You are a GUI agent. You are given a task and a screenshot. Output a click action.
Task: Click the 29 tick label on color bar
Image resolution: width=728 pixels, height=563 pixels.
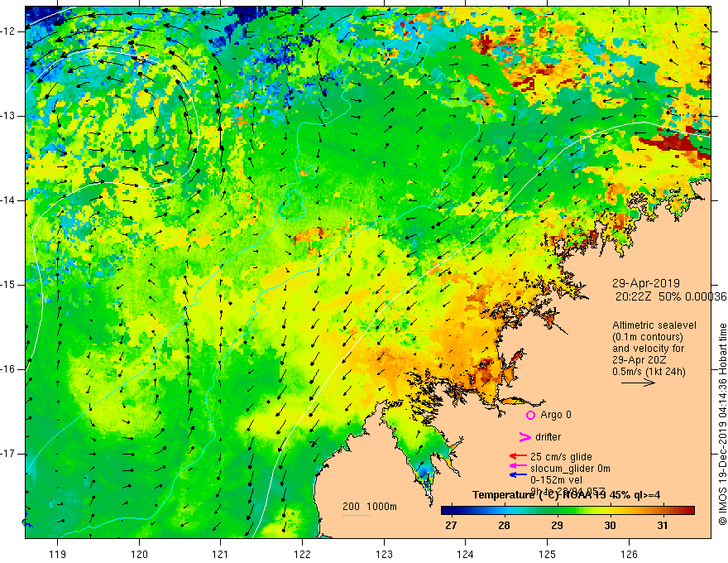557,526
